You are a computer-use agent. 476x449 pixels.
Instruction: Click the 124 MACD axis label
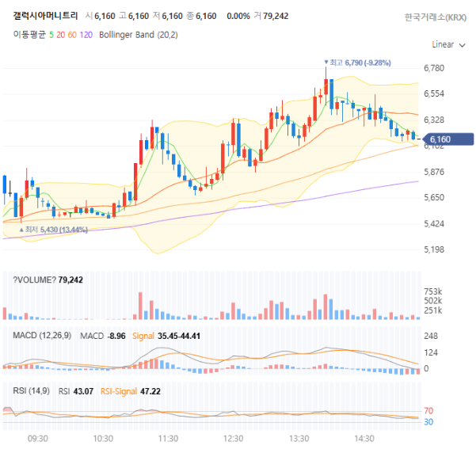pos(431,352)
